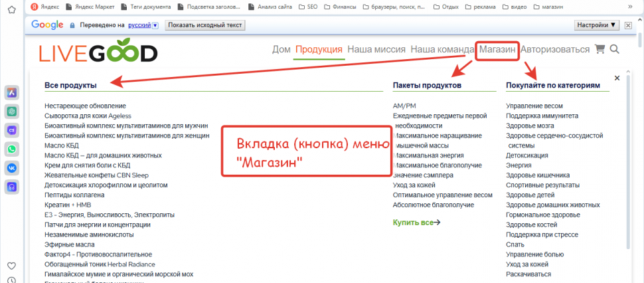Click Показать исходный текст button

205,25
